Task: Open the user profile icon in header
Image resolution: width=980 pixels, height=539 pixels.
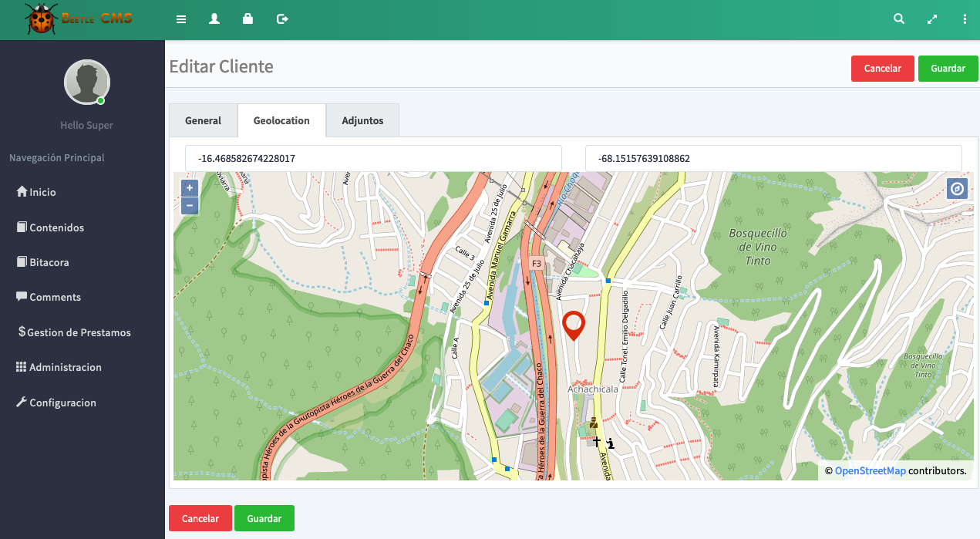Action: click(x=214, y=19)
